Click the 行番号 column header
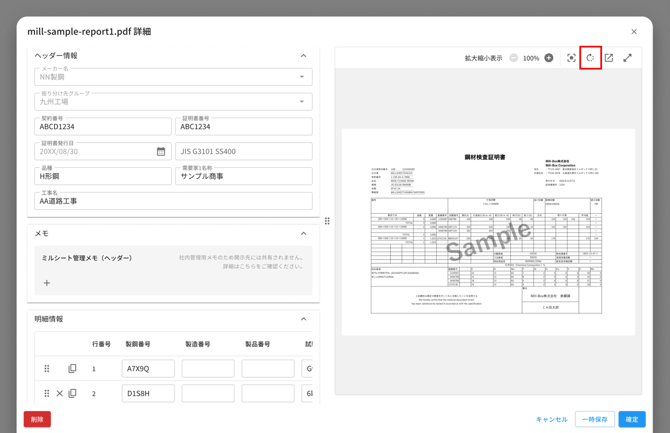The image size is (670, 433). pyautogui.click(x=102, y=344)
